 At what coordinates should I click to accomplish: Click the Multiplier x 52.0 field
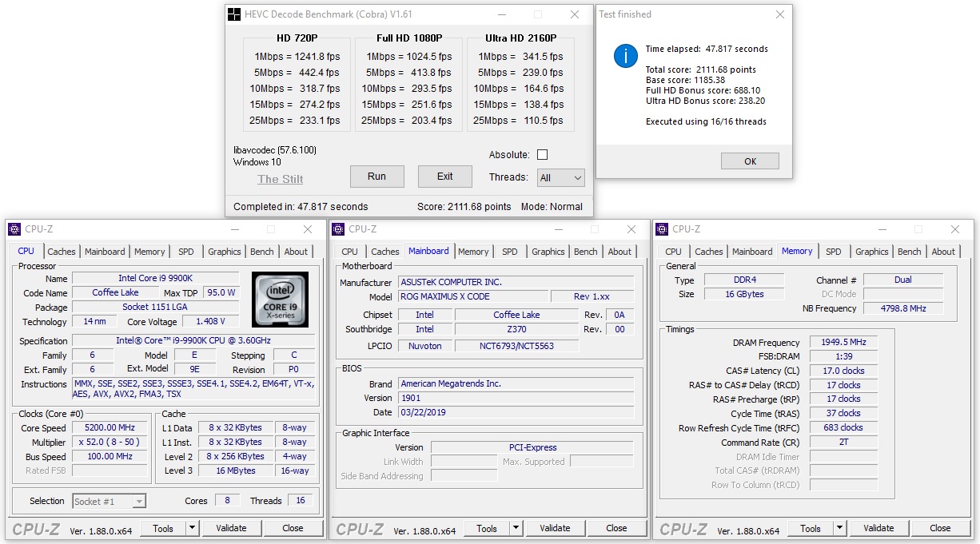110,442
